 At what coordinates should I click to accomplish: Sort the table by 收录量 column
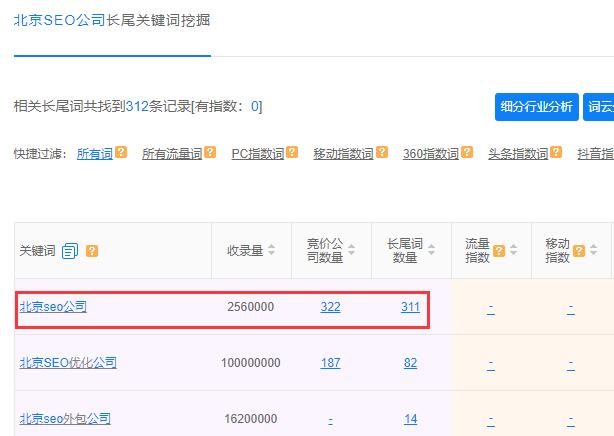click(270, 251)
